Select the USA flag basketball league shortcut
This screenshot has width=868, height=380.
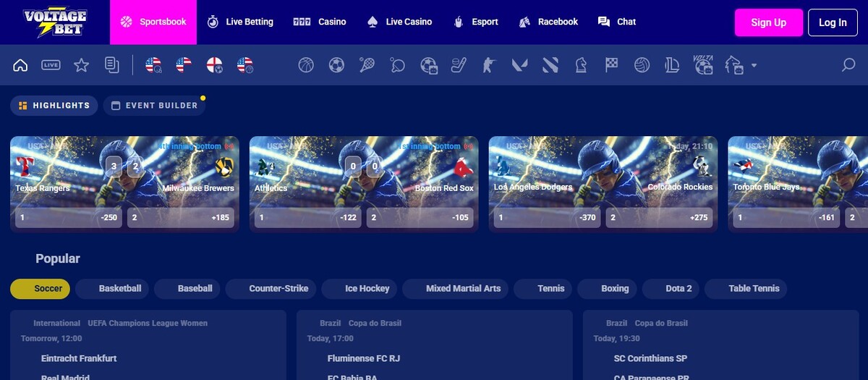(245, 65)
